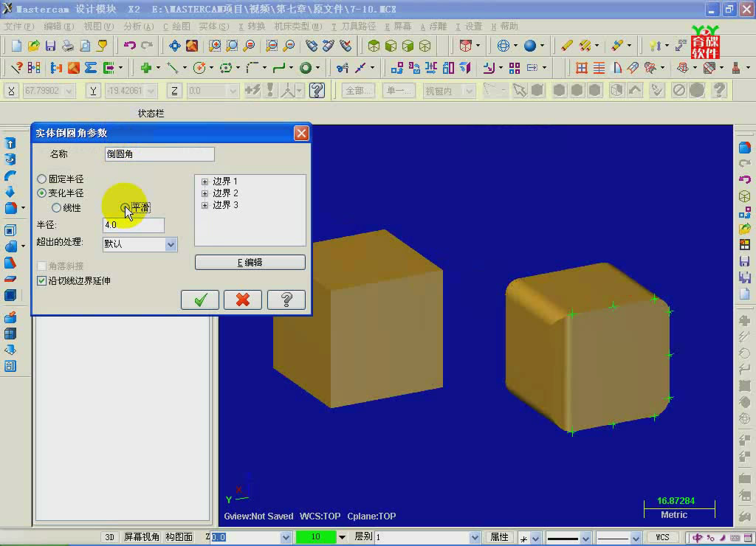
Task: Open the thin line width dropdown
Action: click(x=636, y=537)
